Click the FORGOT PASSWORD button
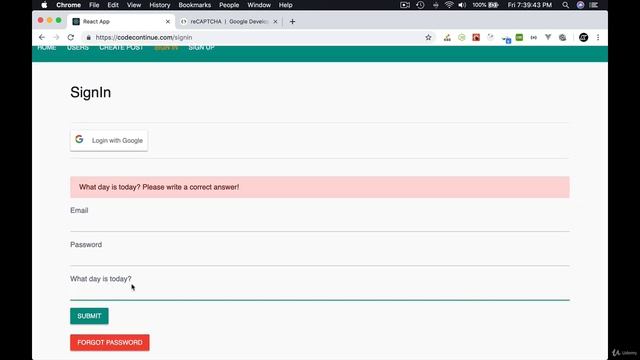Image resolution: width=640 pixels, height=360 pixels. point(110,342)
